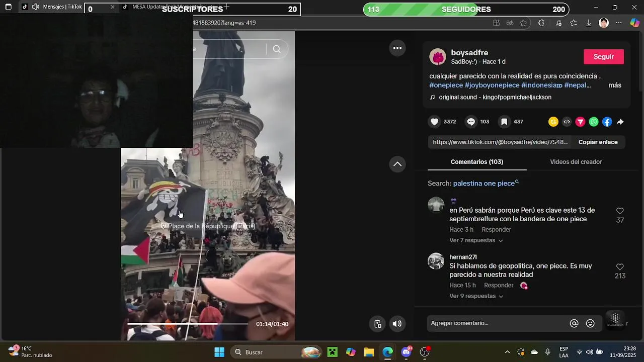
Task: Go to previous video with up arrow
Action: [x=397, y=164]
